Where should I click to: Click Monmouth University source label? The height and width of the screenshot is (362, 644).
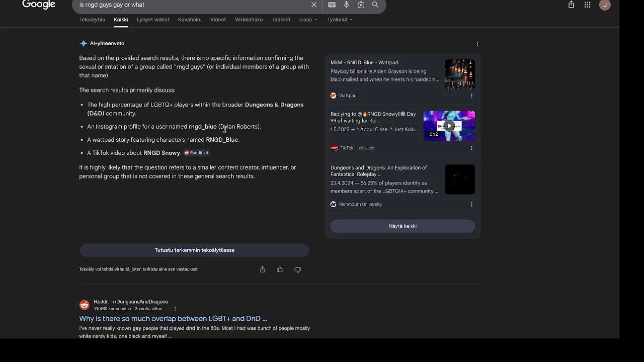tap(360, 205)
